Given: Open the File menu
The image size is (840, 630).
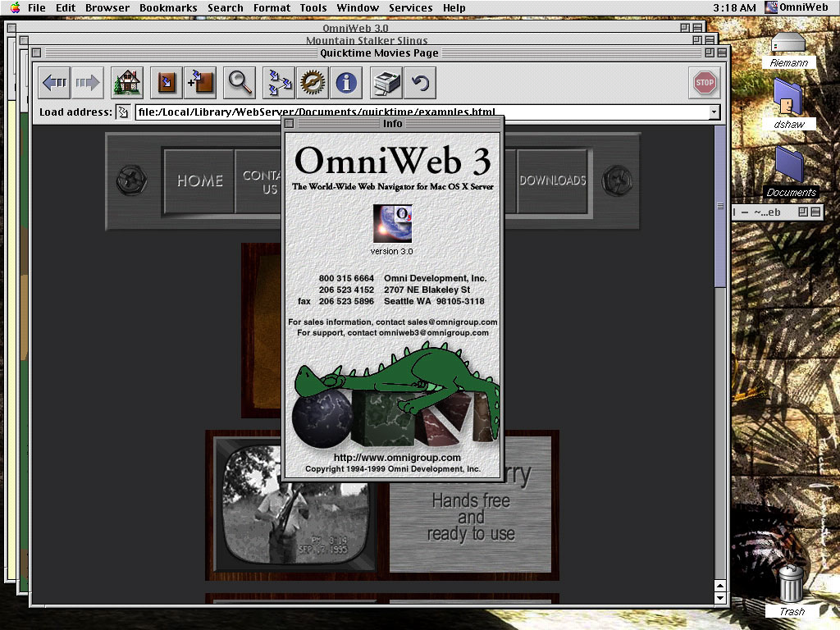Looking at the screenshot, I should pyautogui.click(x=36, y=7).
